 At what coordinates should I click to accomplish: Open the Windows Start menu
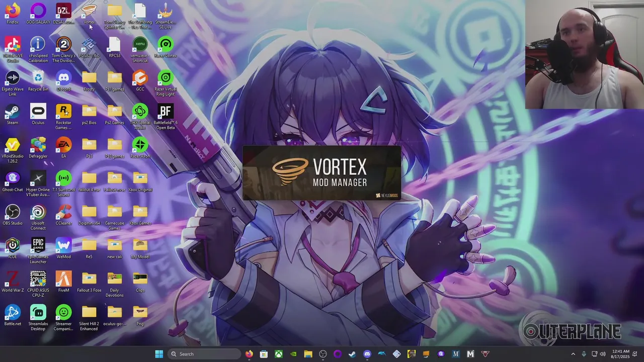coord(159,354)
